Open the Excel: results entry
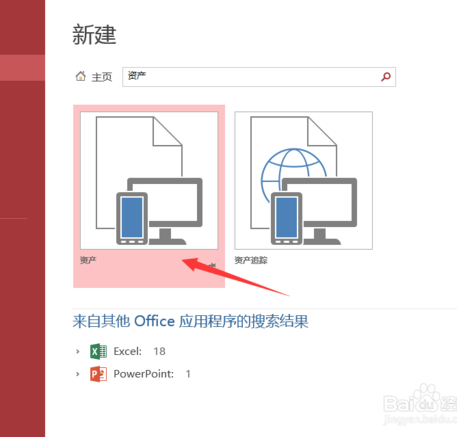 [x=128, y=351]
